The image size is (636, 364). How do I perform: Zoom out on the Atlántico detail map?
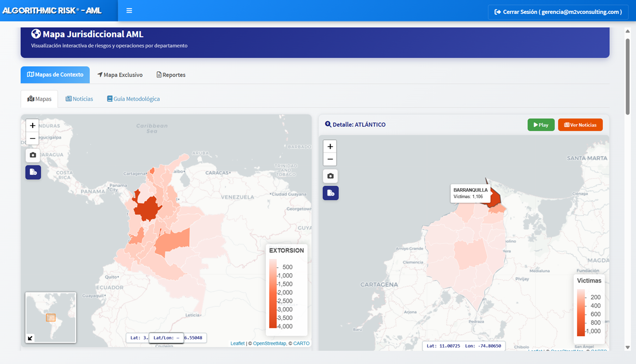[x=330, y=160]
